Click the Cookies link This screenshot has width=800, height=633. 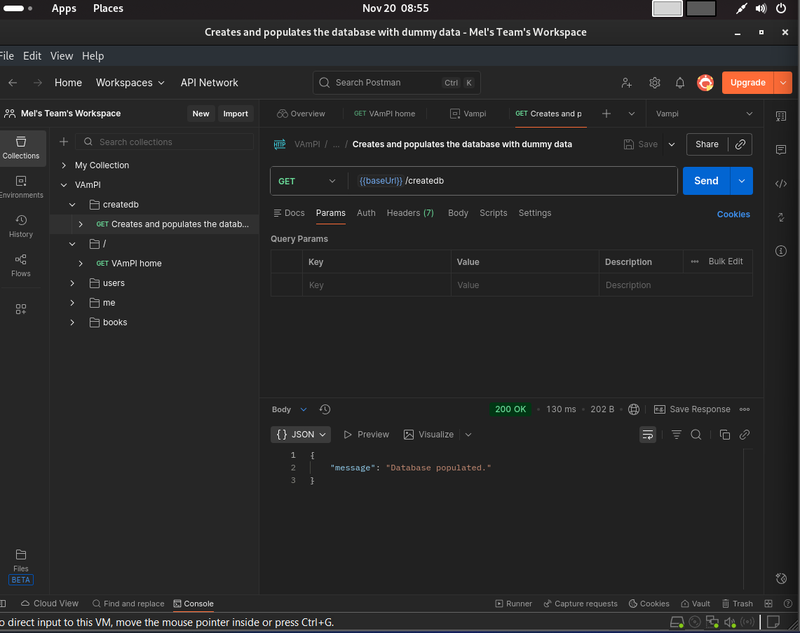pos(733,213)
